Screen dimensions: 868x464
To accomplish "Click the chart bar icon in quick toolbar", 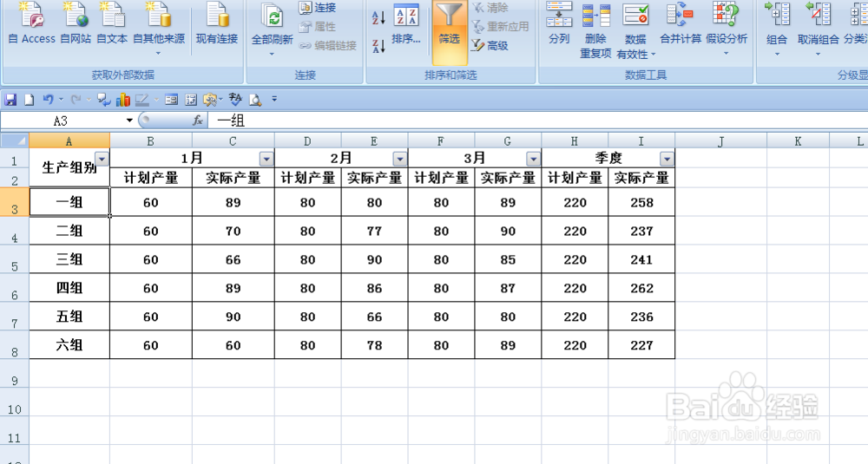I will (123, 100).
